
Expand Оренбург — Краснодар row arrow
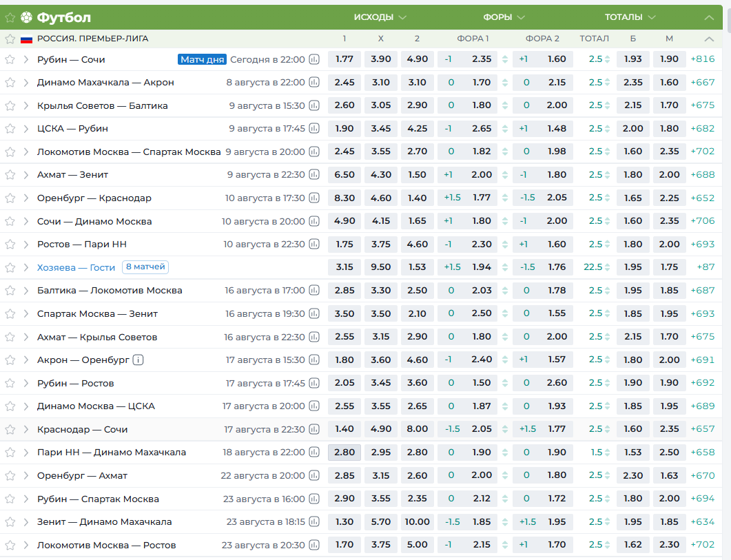(26, 198)
